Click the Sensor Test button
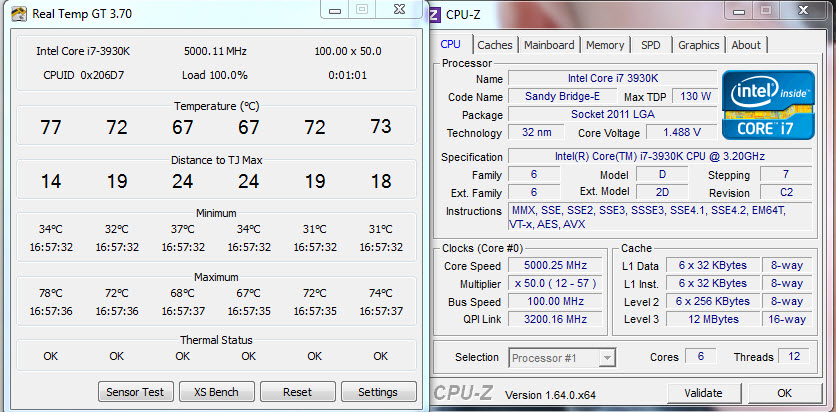 coord(135,392)
